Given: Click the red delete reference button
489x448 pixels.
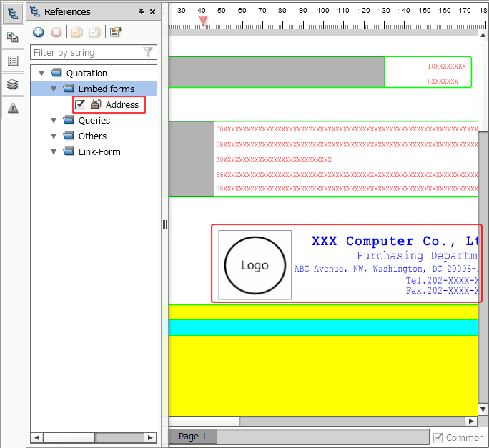Looking at the screenshot, I should [x=56, y=32].
